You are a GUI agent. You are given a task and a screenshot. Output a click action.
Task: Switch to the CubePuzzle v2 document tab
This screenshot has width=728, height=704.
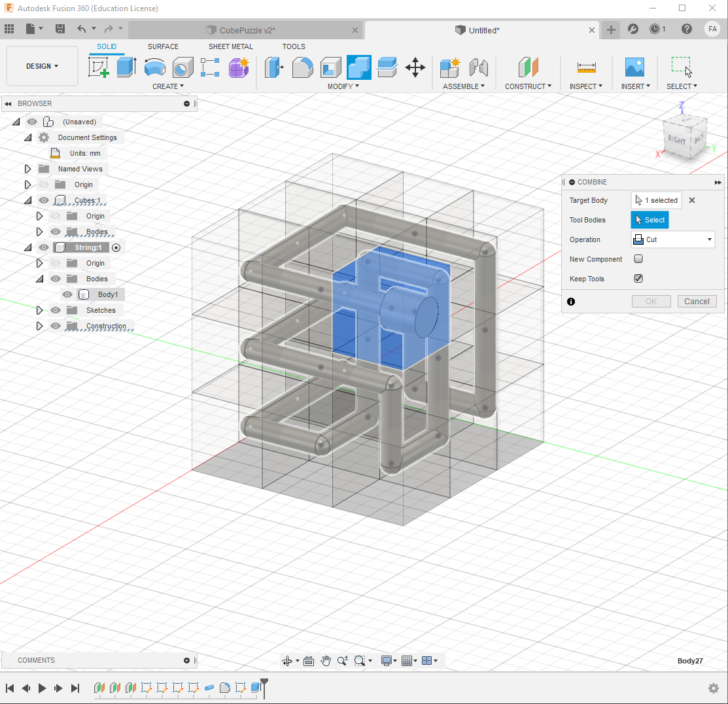(249, 29)
